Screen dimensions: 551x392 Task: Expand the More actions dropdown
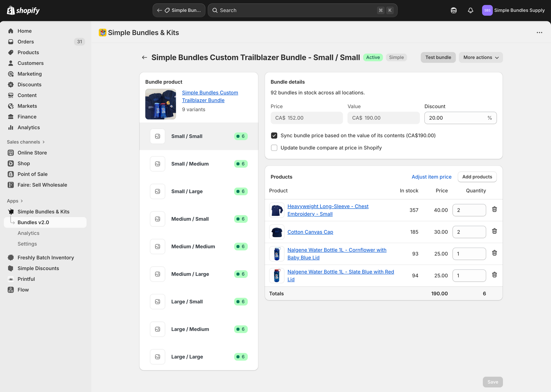tap(480, 57)
